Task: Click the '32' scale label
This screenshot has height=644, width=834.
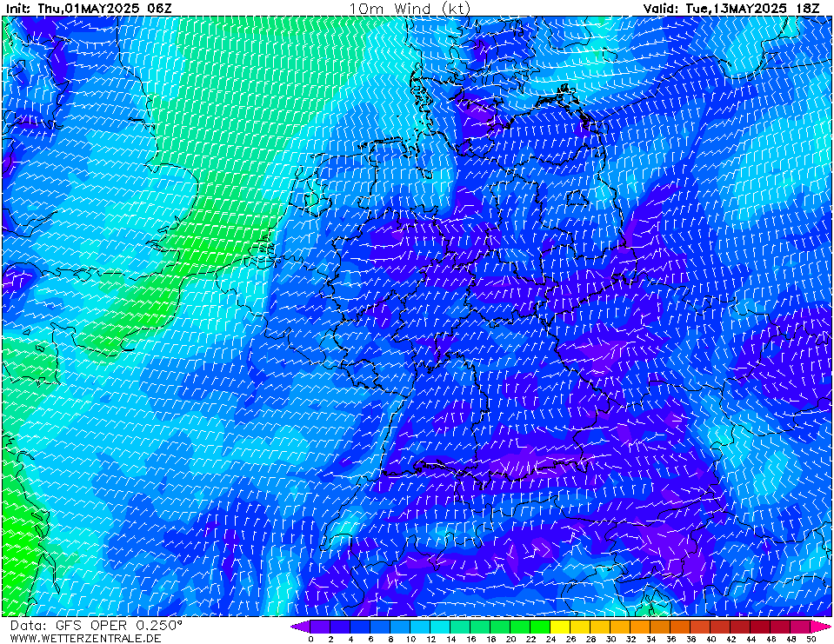Action: [x=631, y=639]
